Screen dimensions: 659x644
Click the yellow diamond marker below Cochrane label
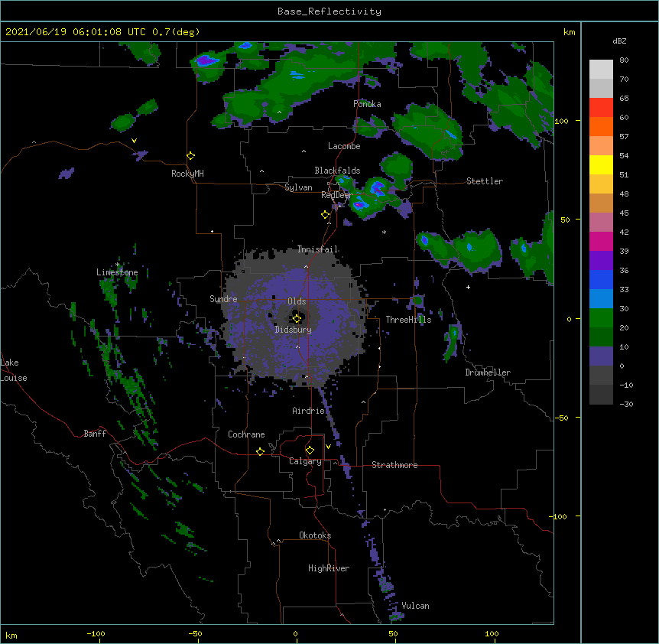coord(260,451)
